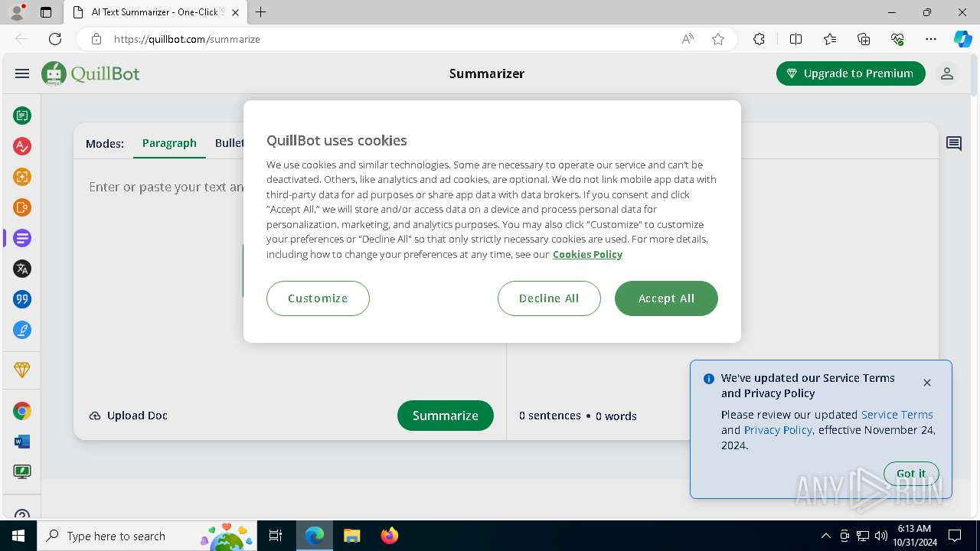This screenshot has width=980, height=551.
Task: Open Edge Read aloud icon
Action: point(688,39)
